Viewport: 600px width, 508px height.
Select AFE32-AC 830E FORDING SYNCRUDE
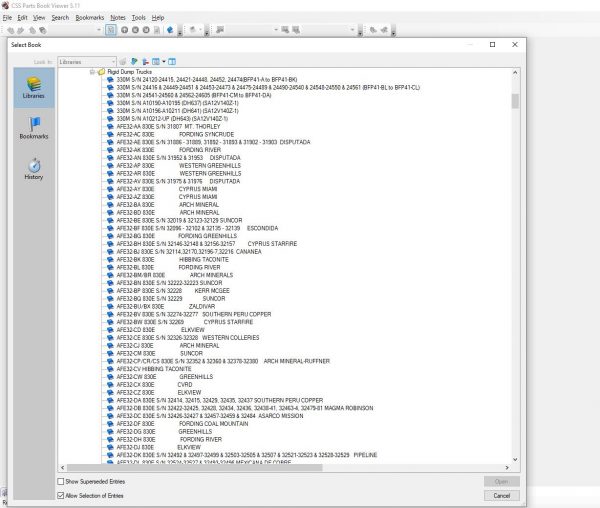point(175,134)
